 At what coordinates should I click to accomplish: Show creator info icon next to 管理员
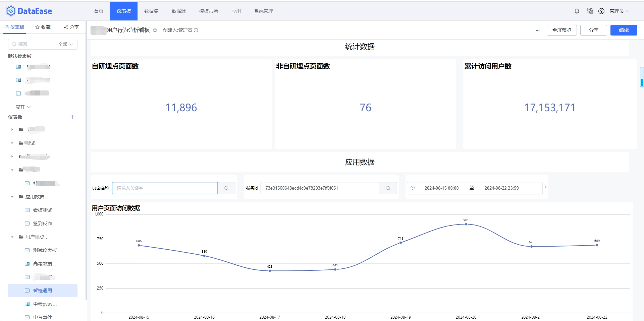196,30
